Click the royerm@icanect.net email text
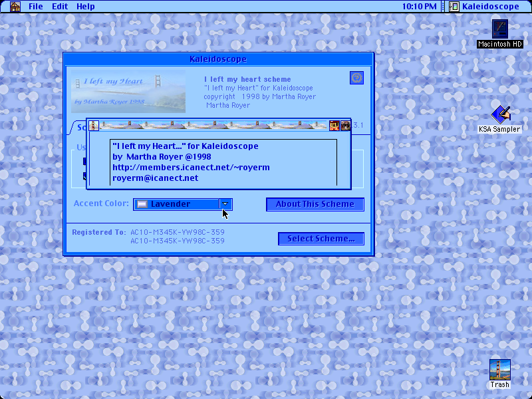Image resolution: width=532 pixels, height=399 pixels. pos(156,178)
